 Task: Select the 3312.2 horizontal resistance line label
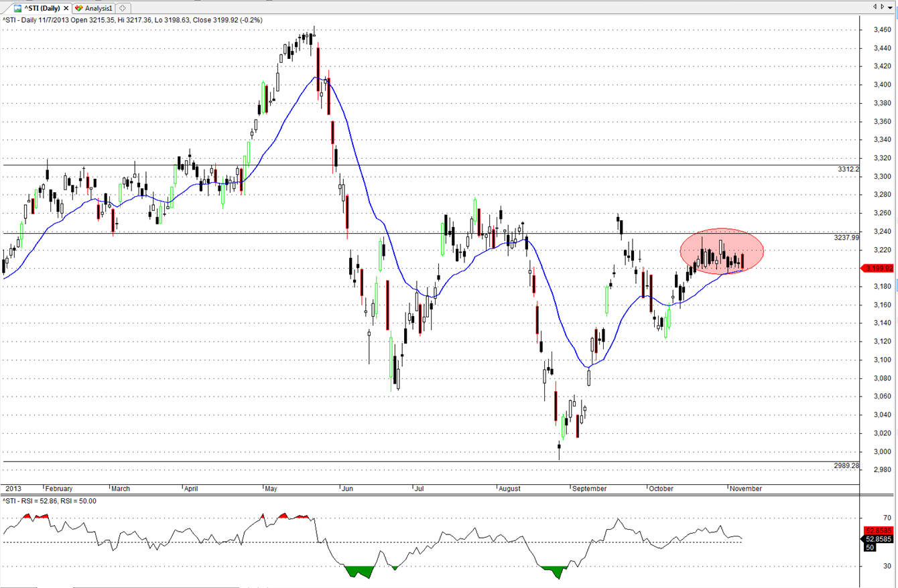coord(848,169)
